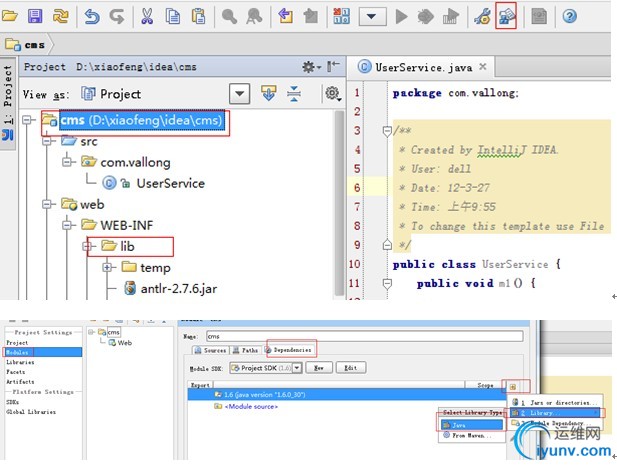Viewport: 617px width, 467px height.
Task: Click the gear icon beside Collapse All
Action: point(333,94)
